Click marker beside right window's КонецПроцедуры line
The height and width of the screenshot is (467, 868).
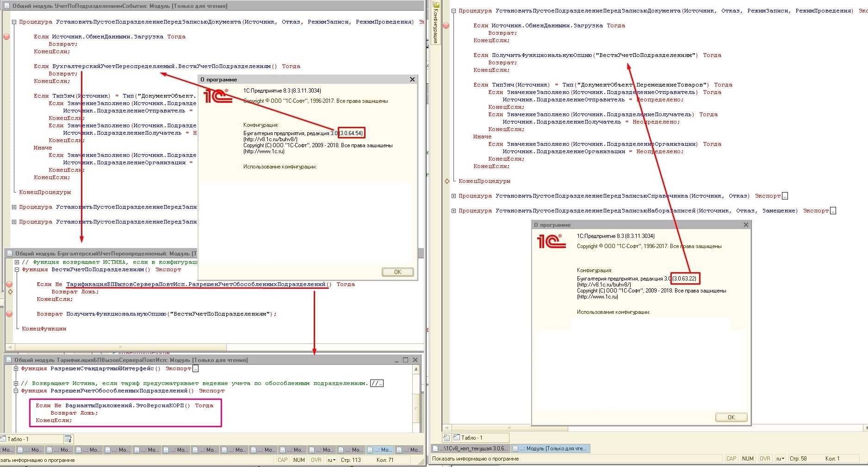[x=447, y=181]
